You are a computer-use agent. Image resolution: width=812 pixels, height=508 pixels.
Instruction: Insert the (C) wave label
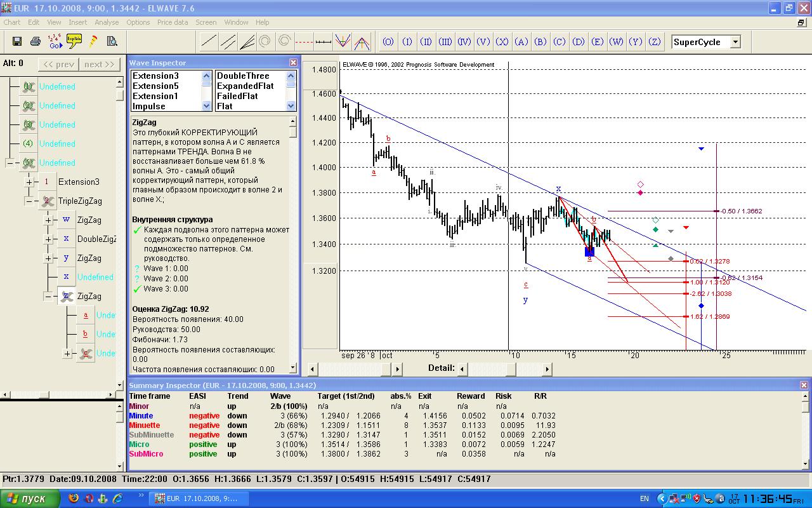click(560, 42)
